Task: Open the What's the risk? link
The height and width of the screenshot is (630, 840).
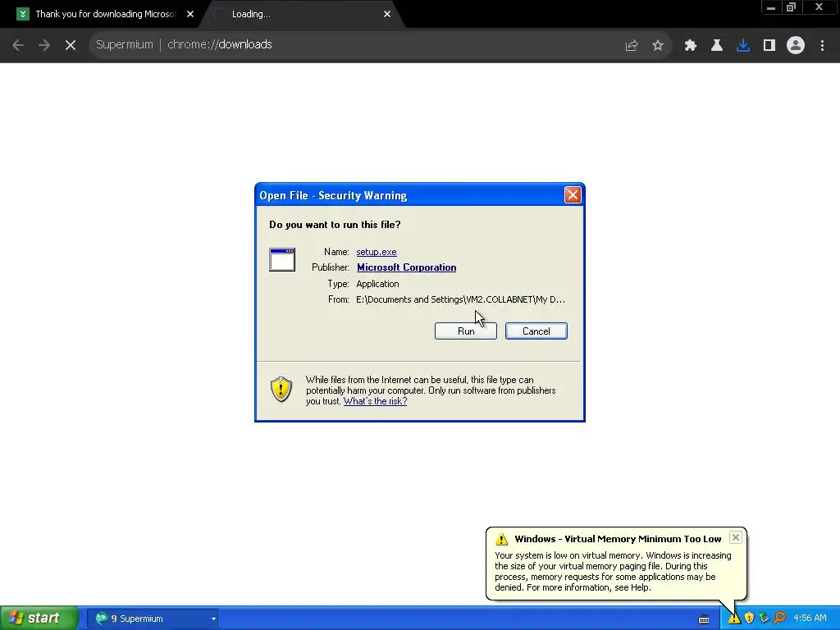Action: coord(375,401)
